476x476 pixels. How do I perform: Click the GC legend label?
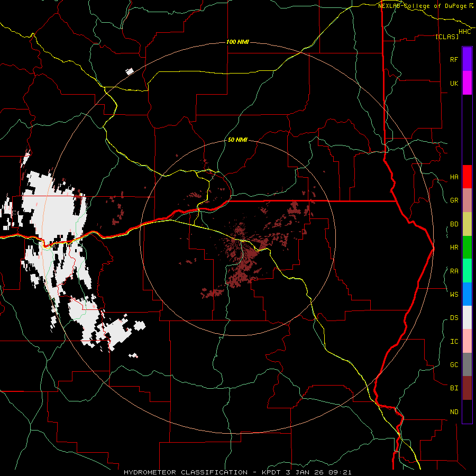(454, 364)
